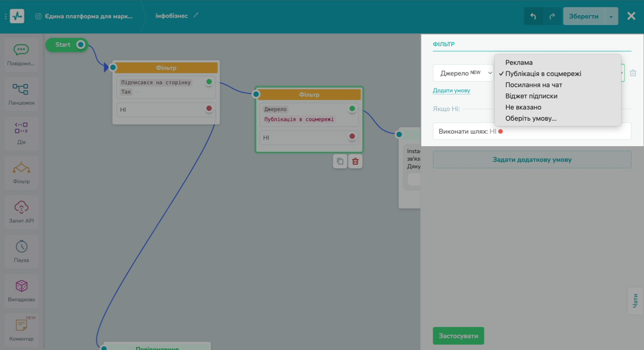Choose Реклама from the dropdown list
Screen dimensions: 644x350
coord(519,63)
